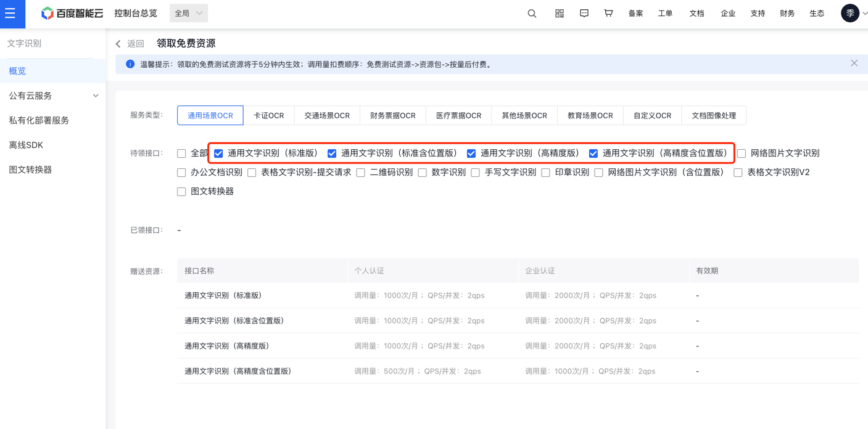
Task: Check the 办公文档识别 checkbox
Action: click(x=181, y=173)
